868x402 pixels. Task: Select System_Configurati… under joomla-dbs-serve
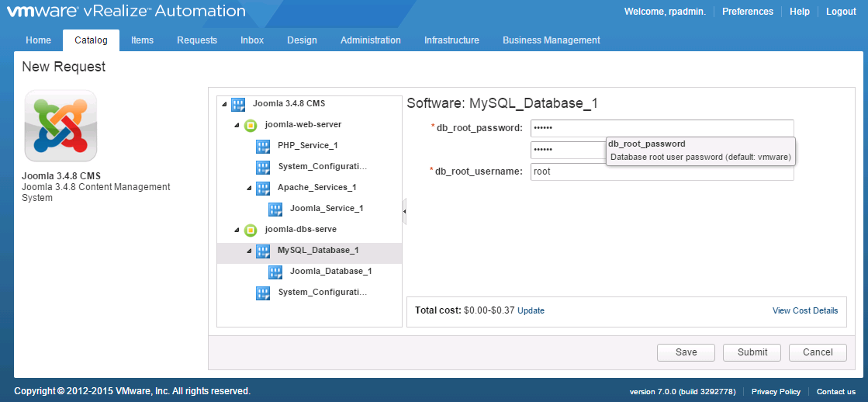322,293
